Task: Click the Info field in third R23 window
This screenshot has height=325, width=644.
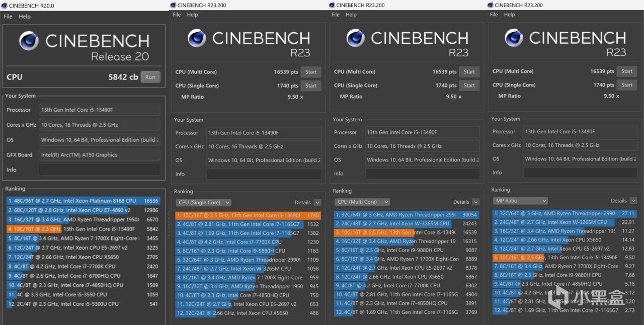Action: (x=580, y=173)
